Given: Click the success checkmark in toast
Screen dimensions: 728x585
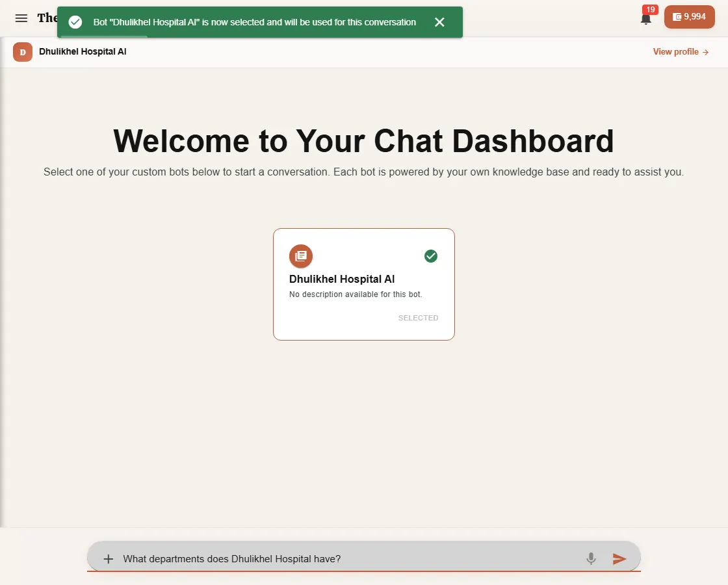Looking at the screenshot, I should pyautogui.click(x=75, y=22).
